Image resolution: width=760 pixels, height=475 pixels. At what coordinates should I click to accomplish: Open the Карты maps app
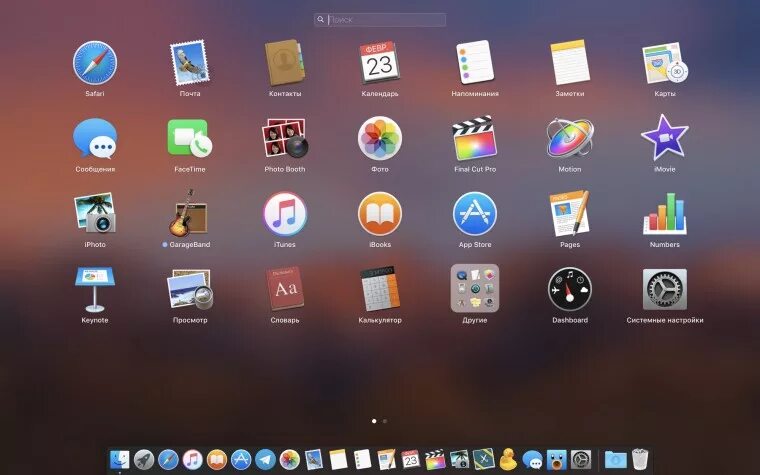pos(665,63)
